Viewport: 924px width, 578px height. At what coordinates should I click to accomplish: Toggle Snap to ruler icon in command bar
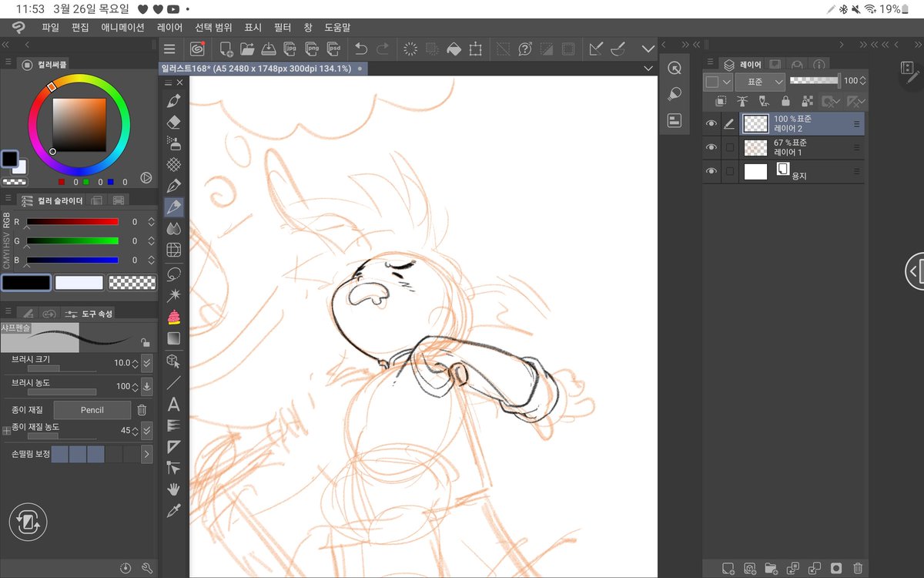(x=595, y=49)
